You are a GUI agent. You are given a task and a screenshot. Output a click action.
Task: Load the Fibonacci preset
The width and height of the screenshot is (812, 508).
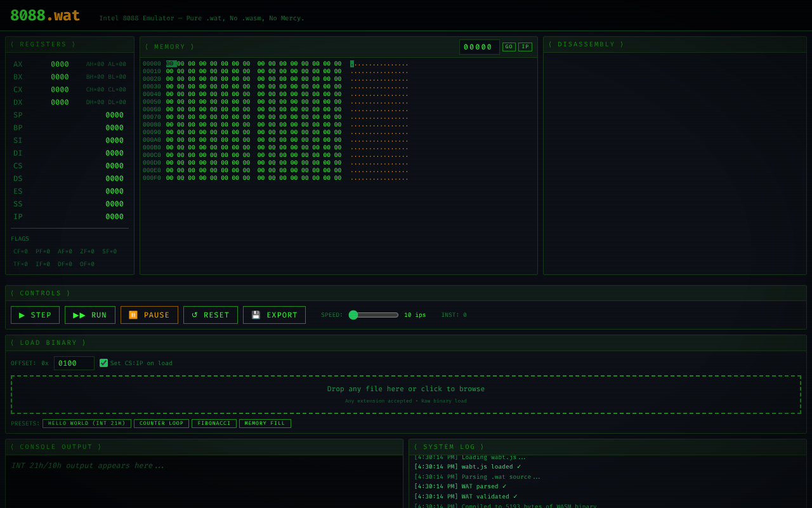click(x=214, y=424)
